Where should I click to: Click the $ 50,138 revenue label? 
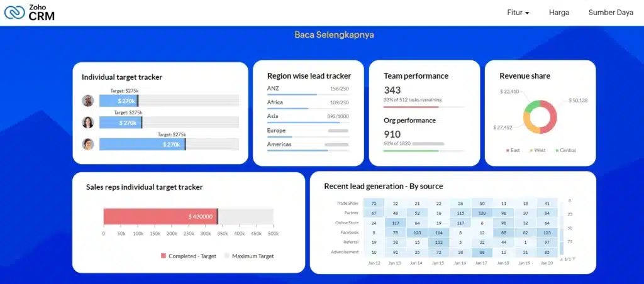[579, 100]
